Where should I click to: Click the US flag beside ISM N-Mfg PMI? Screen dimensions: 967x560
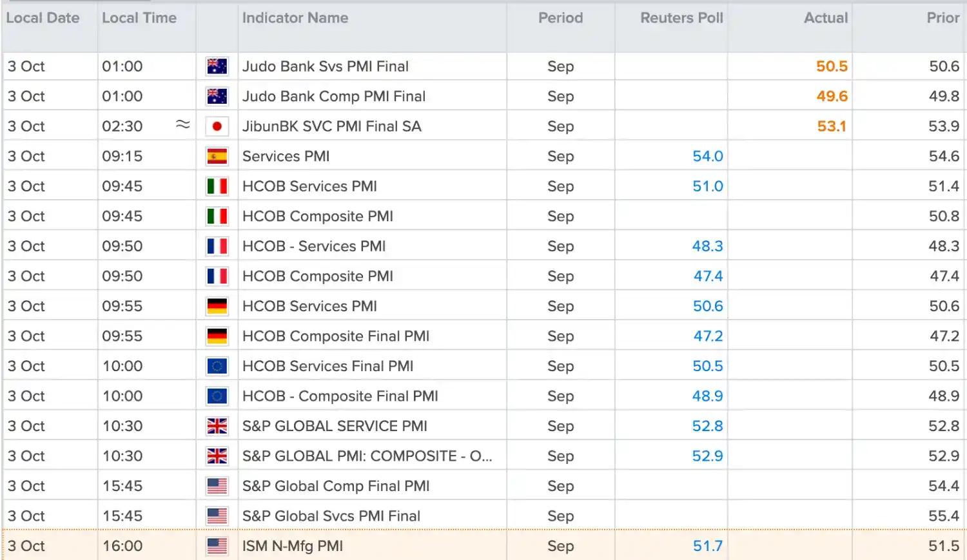217,546
